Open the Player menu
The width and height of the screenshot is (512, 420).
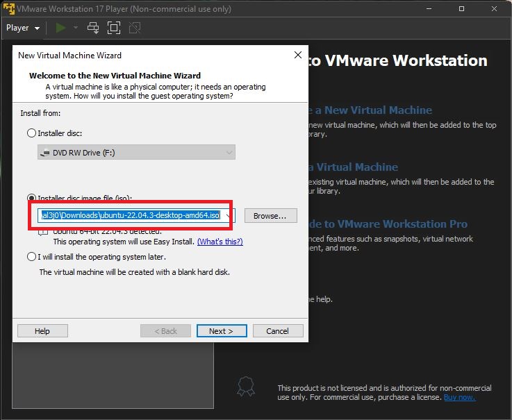tap(23, 28)
